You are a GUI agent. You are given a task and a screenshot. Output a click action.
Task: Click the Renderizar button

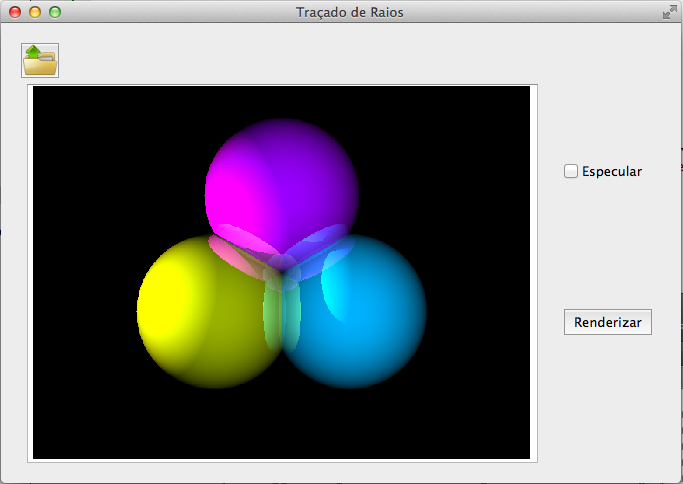coord(608,322)
